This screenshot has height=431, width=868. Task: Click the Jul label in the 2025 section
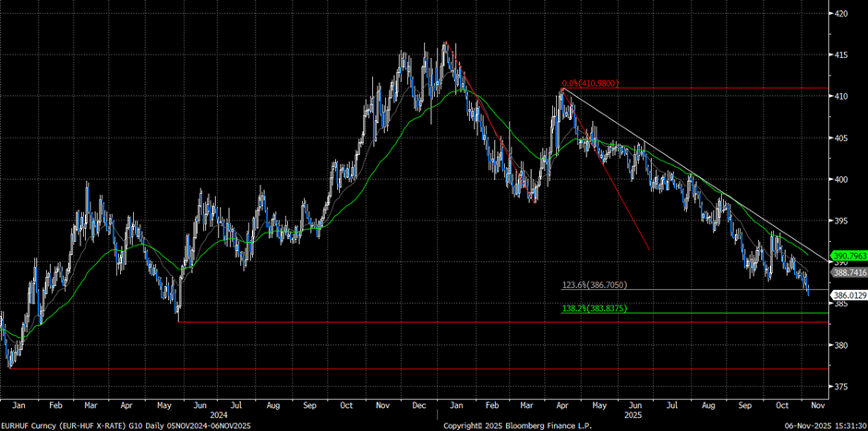click(672, 405)
